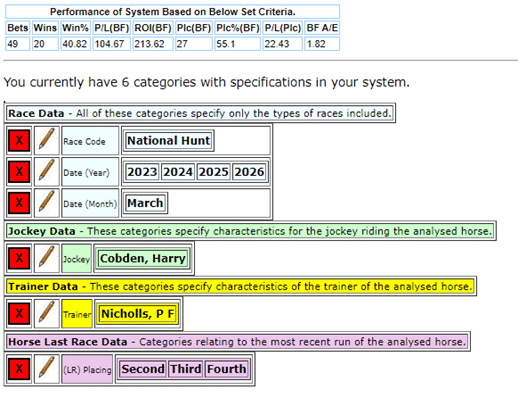Click the Fourth placing value
Screen dimensions: 518x398
coord(227,369)
